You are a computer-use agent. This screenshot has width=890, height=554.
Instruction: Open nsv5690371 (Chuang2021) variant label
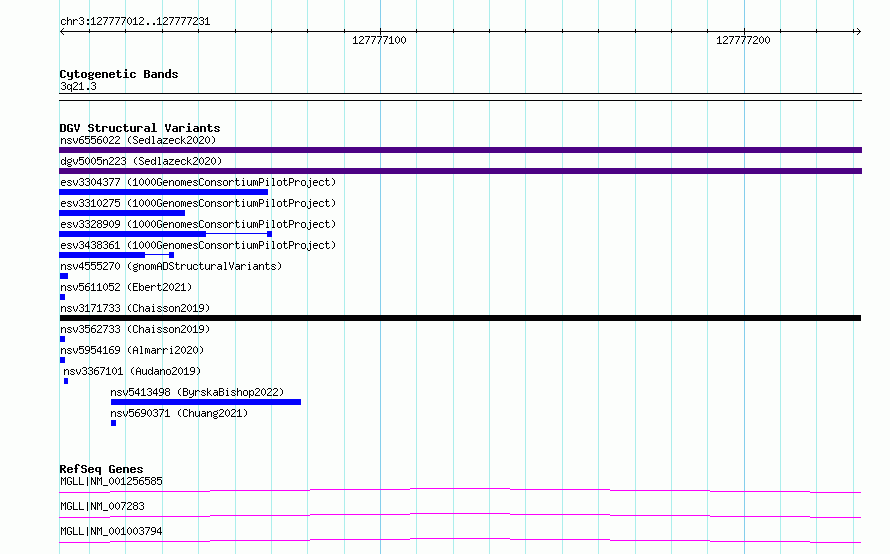tap(179, 413)
